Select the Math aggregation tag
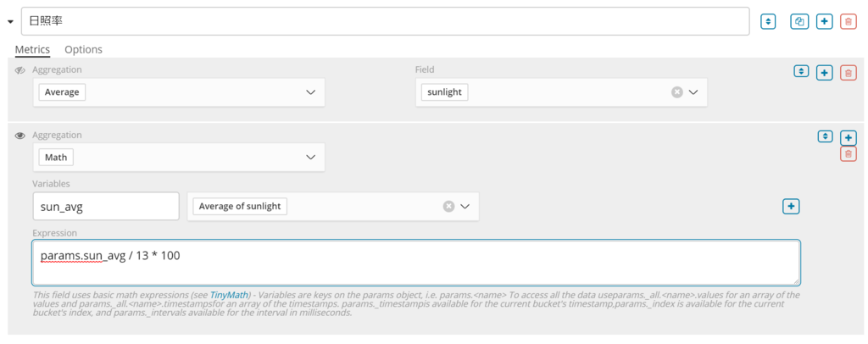868x344 pixels. [56, 157]
